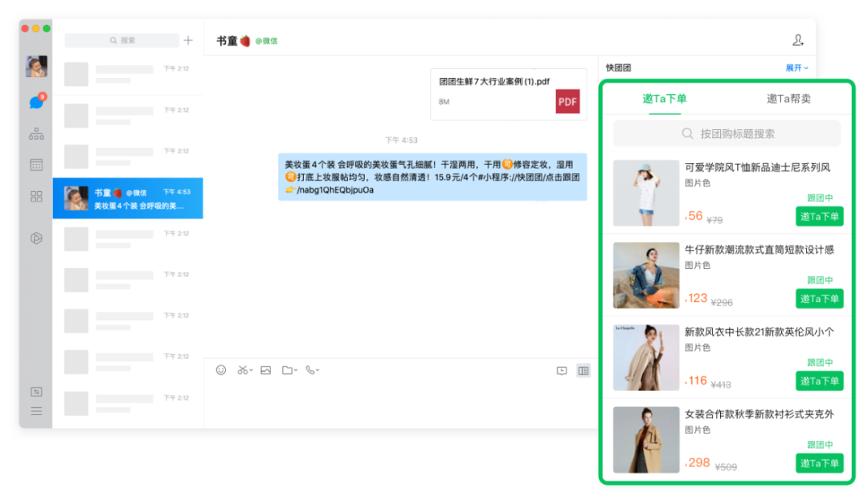Viewport: 868px width, 497px height.
Task: Toggle the chat sidebar panel icon
Action: [x=583, y=370]
